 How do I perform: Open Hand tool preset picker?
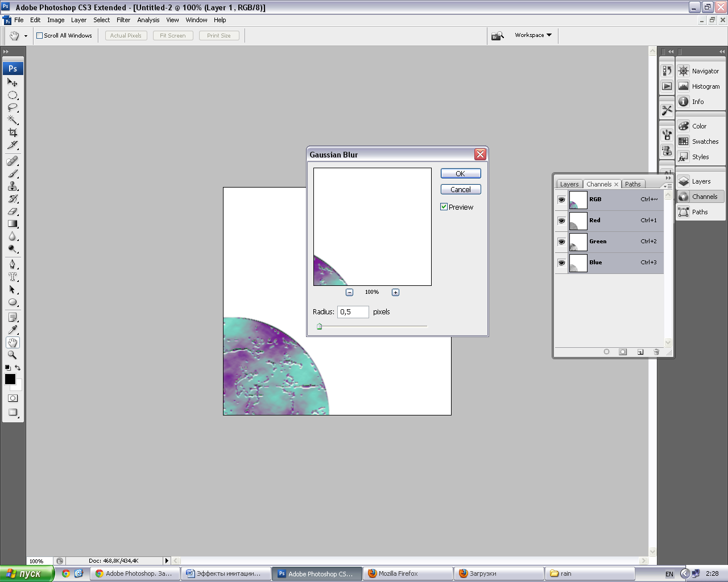(26, 36)
